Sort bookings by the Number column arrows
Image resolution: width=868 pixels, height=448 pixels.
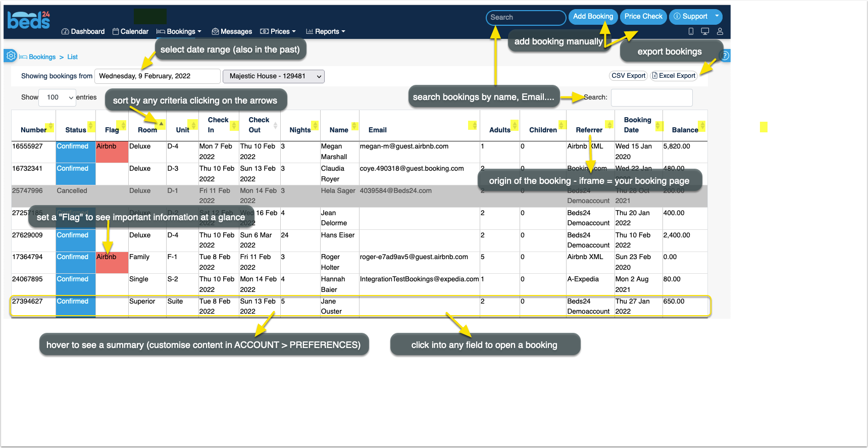pyautogui.click(x=49, y=126)
